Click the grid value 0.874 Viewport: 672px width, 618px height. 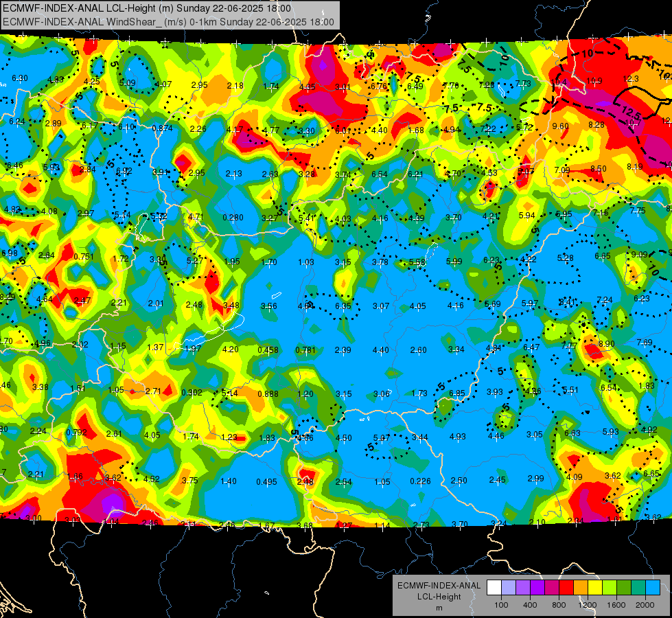point(163,128)
